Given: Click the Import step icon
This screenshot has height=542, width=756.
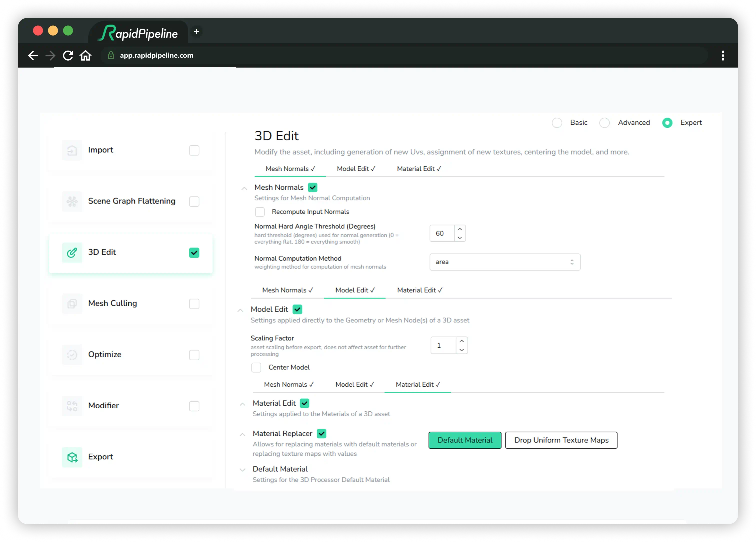Looking at the screenshot, I should (72, 151).
